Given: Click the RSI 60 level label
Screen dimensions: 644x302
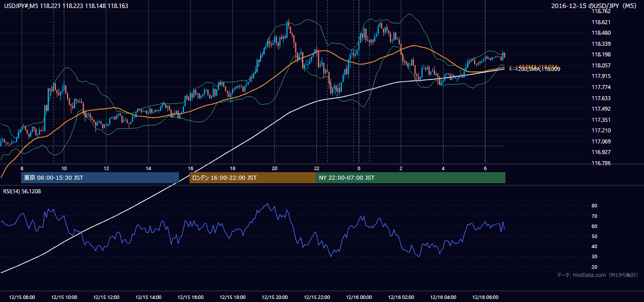Looking at the screenshot, I should tap(594, 226).
